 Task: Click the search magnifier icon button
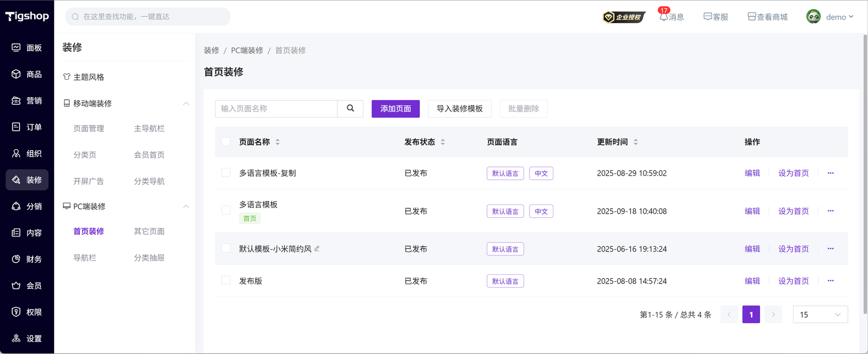(x=350, y=108)
